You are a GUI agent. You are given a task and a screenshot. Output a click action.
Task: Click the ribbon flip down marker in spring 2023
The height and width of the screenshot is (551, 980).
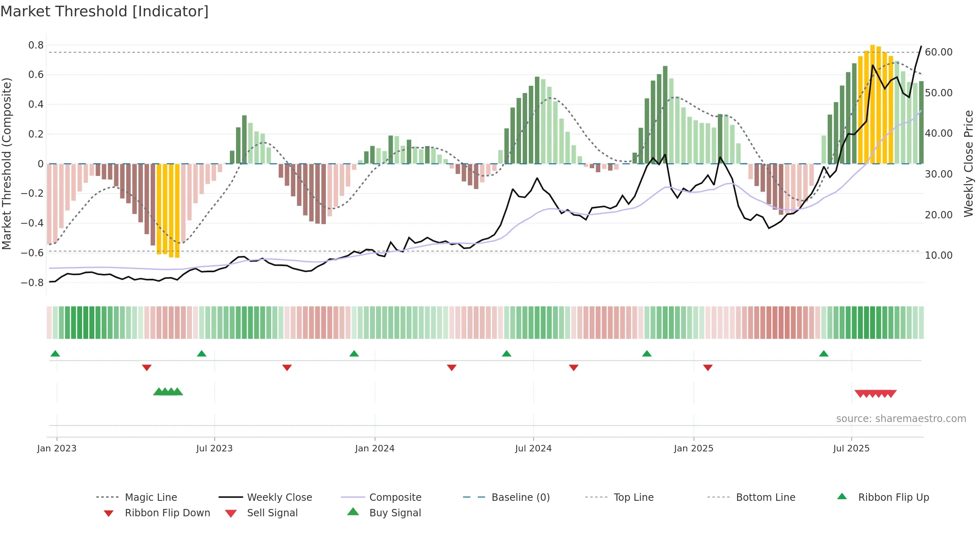147,368
